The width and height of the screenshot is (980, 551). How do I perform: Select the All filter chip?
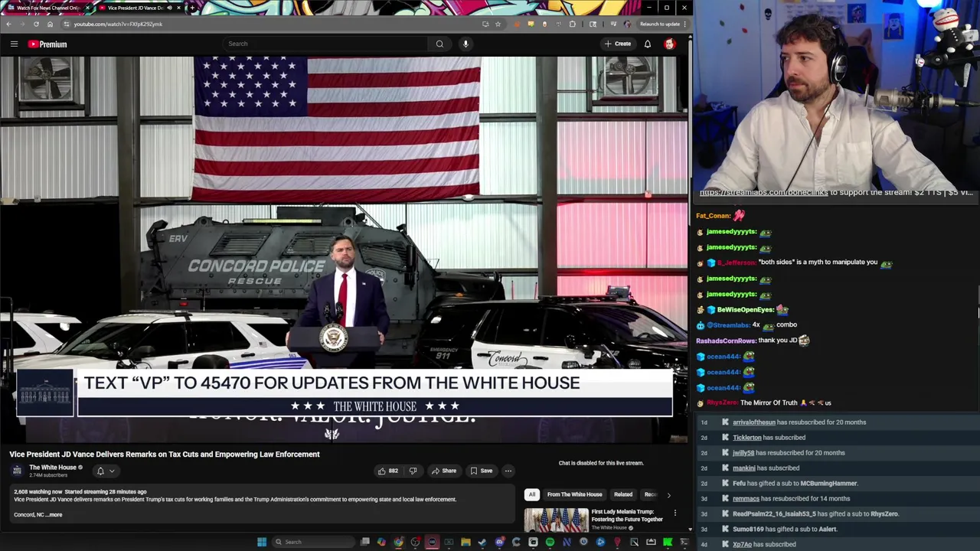pos(531,494)
